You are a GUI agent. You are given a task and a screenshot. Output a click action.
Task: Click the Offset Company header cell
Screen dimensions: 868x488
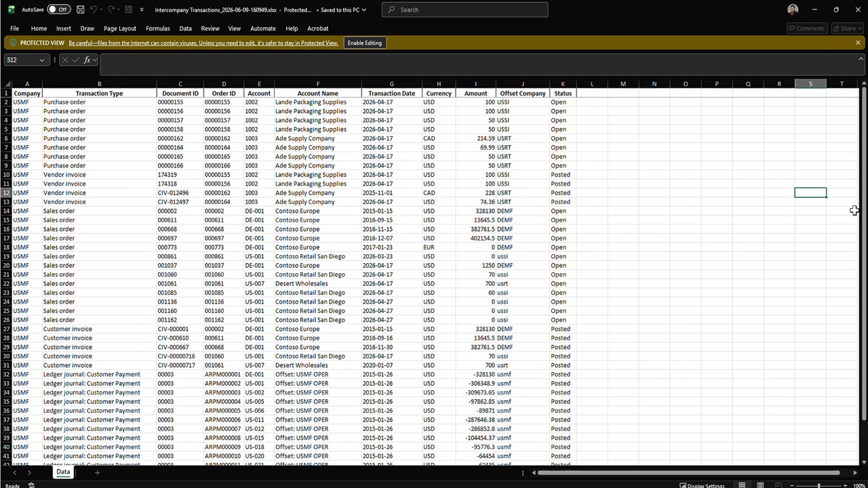click(523, 94)
